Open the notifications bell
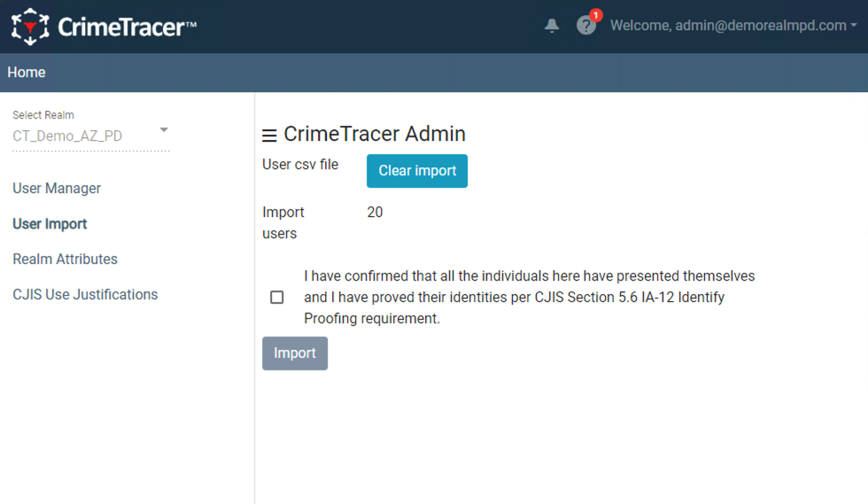The width and height of the screenshot is (868, 504). tap(551, 26)
